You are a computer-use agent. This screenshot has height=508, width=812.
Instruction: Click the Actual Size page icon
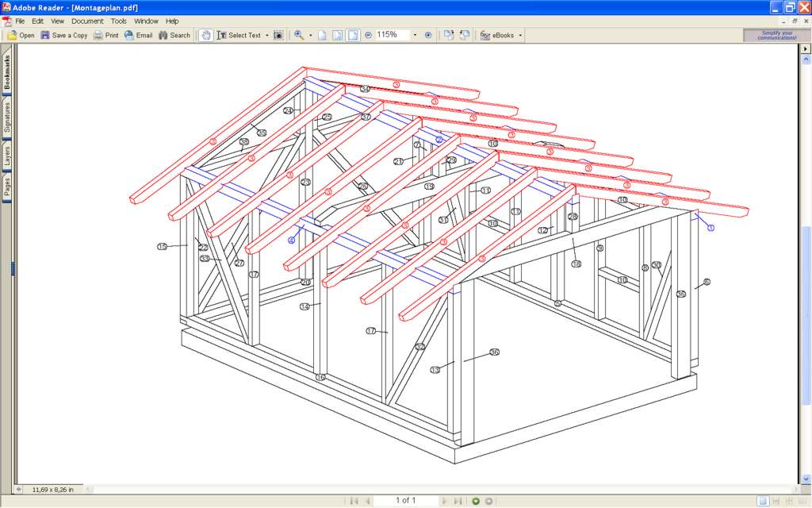pos(323,35)
